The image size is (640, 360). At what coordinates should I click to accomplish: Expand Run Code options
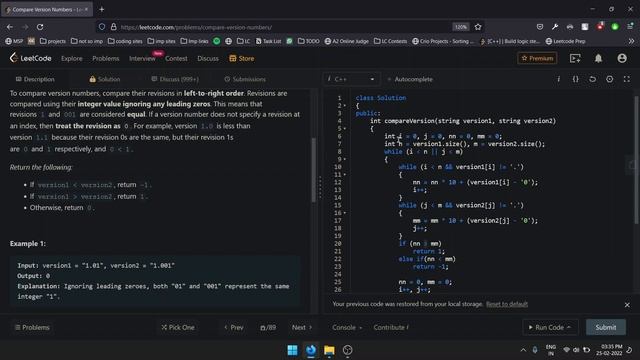(x=569, y=327)
